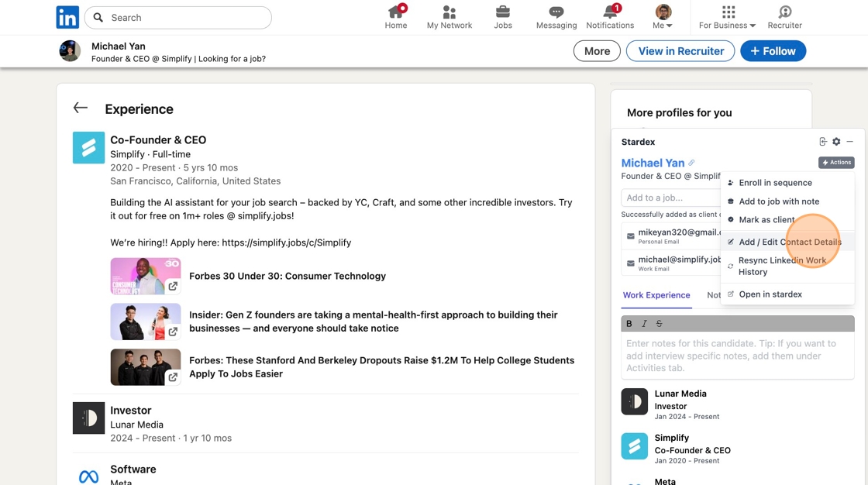The height and width of the screenshot is (485, 868).
Task: Open Forbes 30 Under 30 thumbnail
Action: click(146, 276)
